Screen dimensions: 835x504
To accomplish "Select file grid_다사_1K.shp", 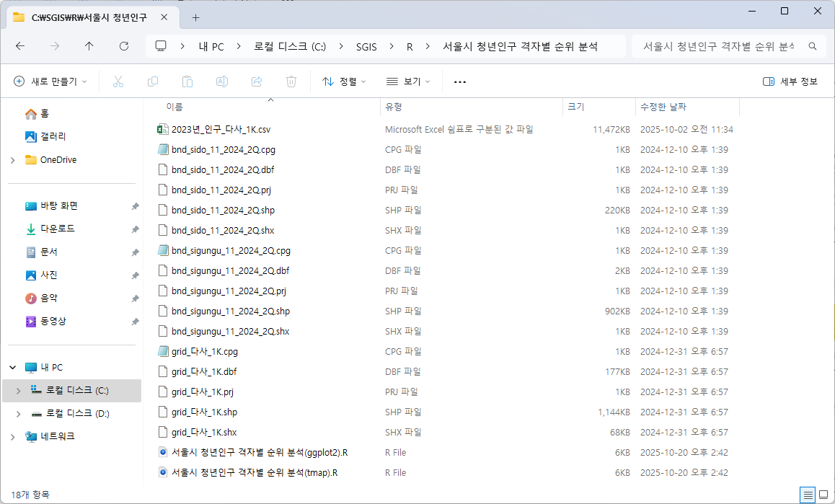I will click(x=205, y=412).
